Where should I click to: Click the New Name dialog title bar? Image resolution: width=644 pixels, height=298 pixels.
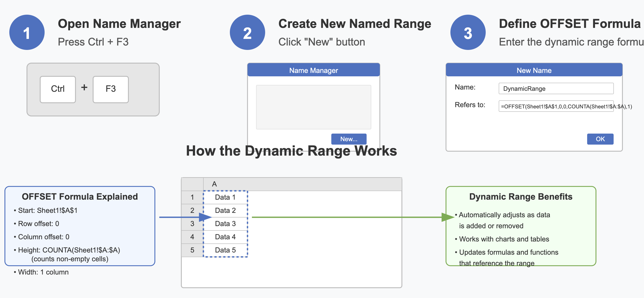click(x=534, y=70)
